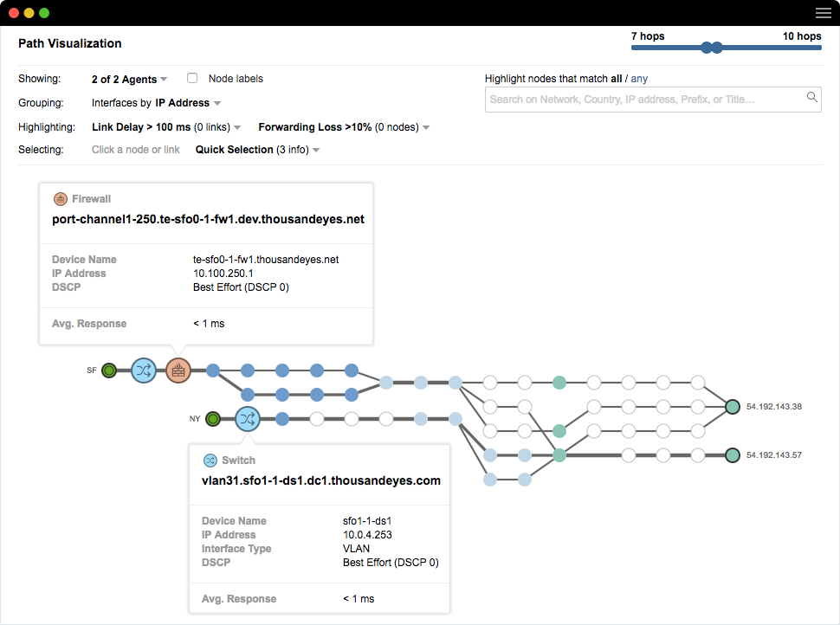Expand the Quick Selection menu
This screenshot has height=625, width=840.
click(x=257, y=150)
